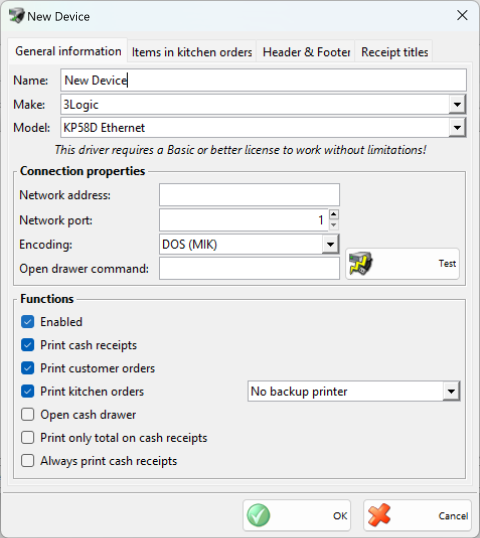Viewport: 480px width, 538px height.
Task: Expand the Model dropdown arrow
Action: (457, 128)
